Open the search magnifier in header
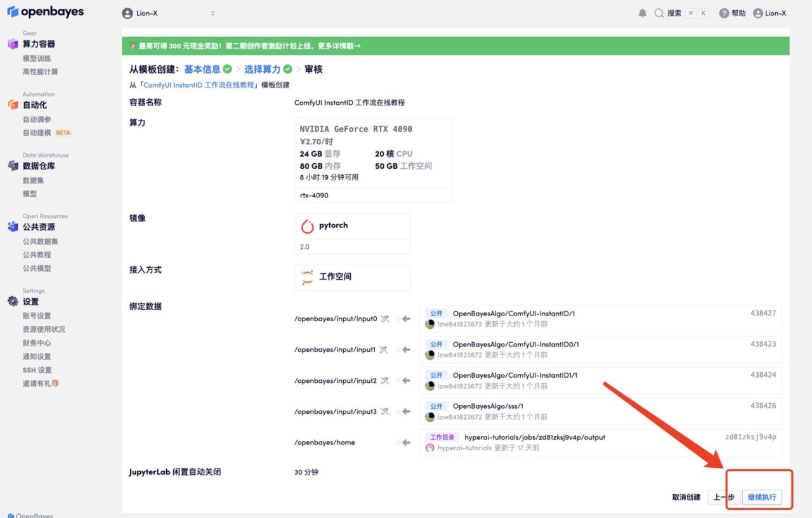812x518 pixels. click(x=659, y=13)
